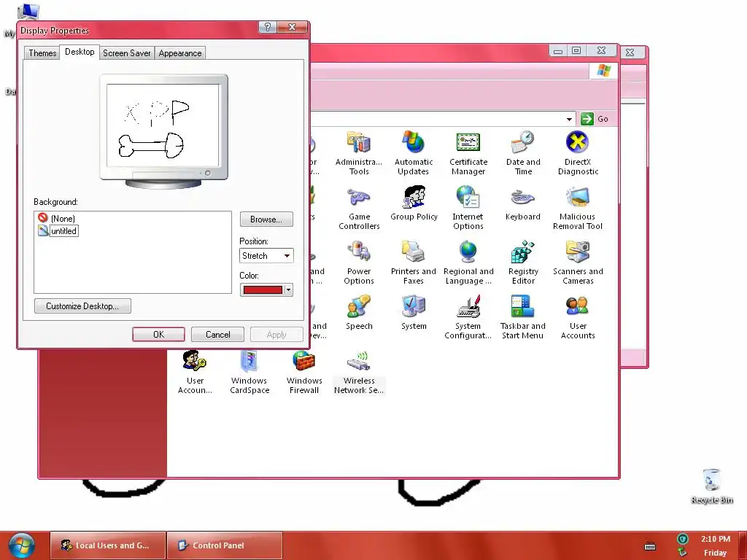747x560 pixels.
Task: Open the background Color picker dropdown arrow
Action: 288,289
